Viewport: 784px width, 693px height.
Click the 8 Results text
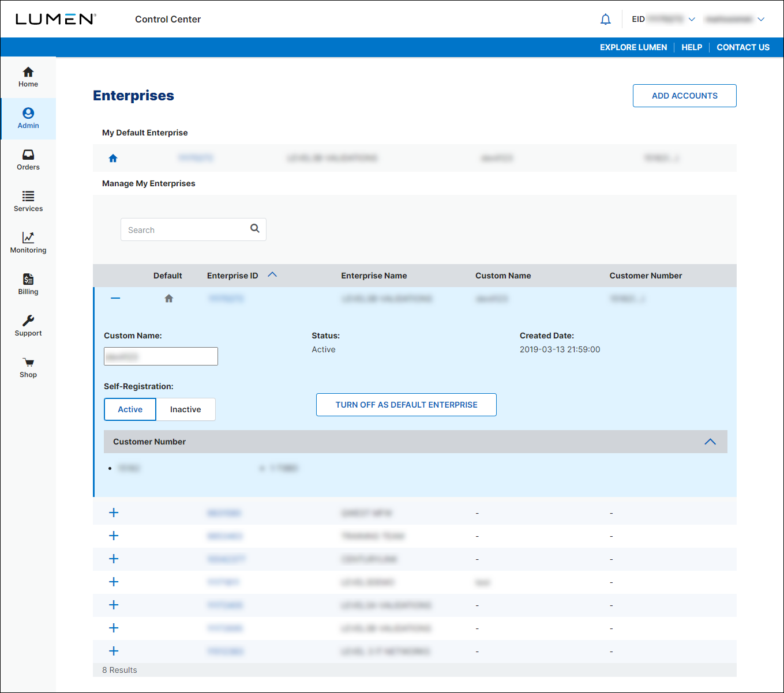click(x=119, y=670)
